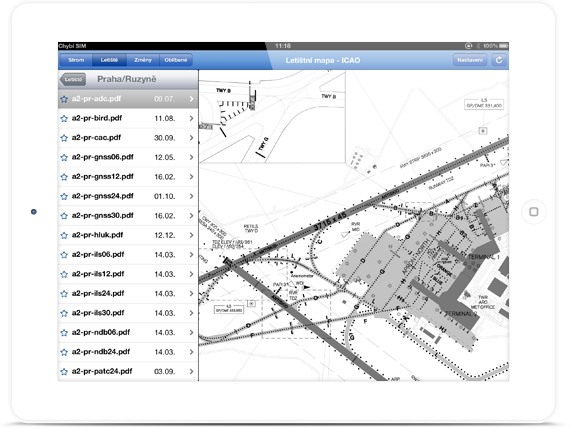Go back with the Letiště button
Image resolution: width=570 pixels, height=429 pixels.
coord(73,79)
